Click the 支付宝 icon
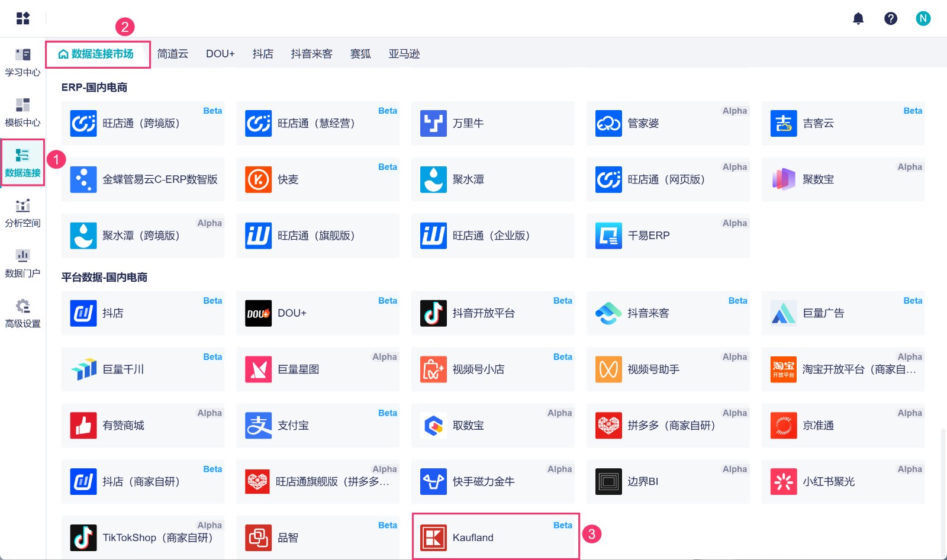 click(x=259, y=426)
